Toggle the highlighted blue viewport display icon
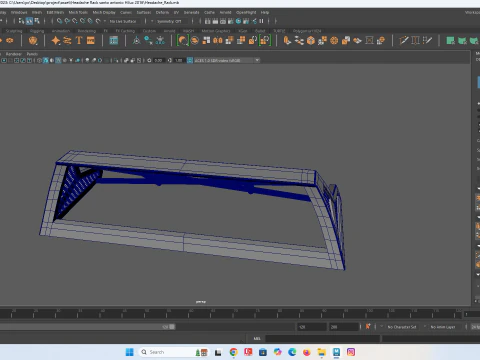The width and height of the screenshot is (480, 360). (x=45, y=60)
